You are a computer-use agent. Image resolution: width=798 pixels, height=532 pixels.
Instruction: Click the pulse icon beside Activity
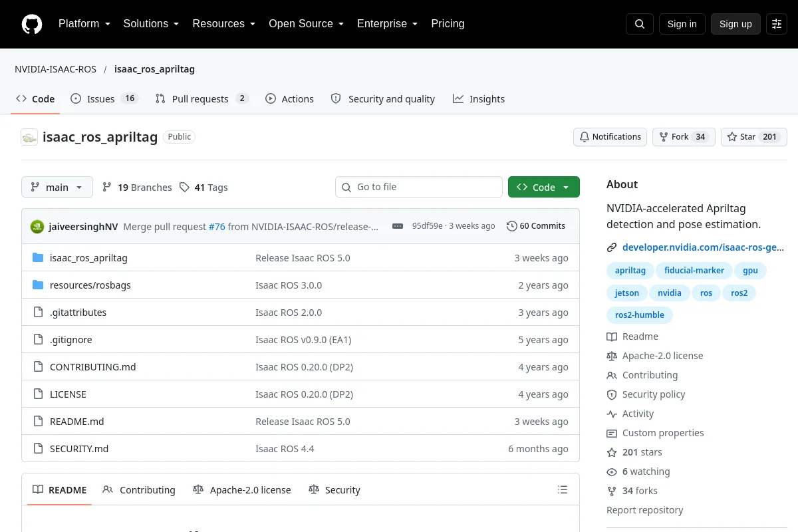click(x=612, y=414)
